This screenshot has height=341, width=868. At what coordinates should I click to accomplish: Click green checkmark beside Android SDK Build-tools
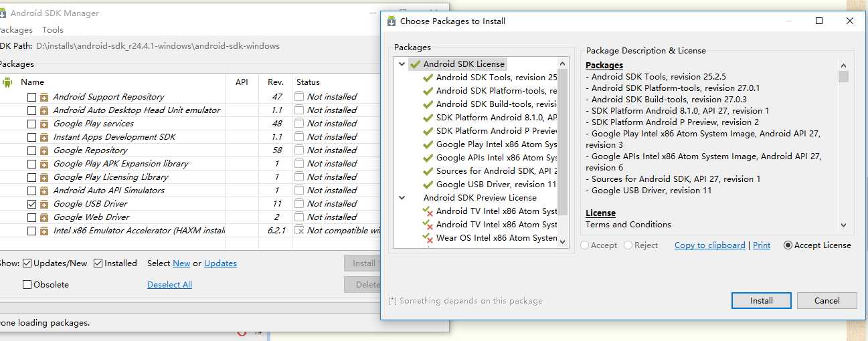(x=428, y=104)
